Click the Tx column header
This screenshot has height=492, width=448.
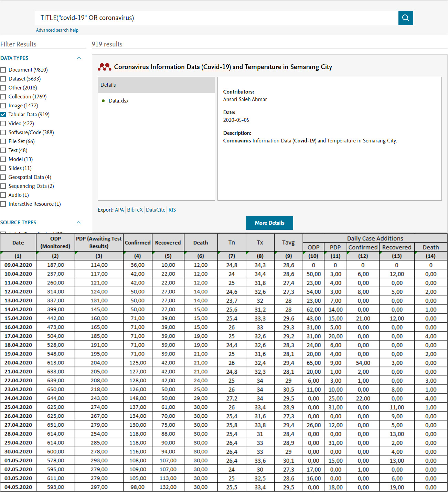click(260, 243)
